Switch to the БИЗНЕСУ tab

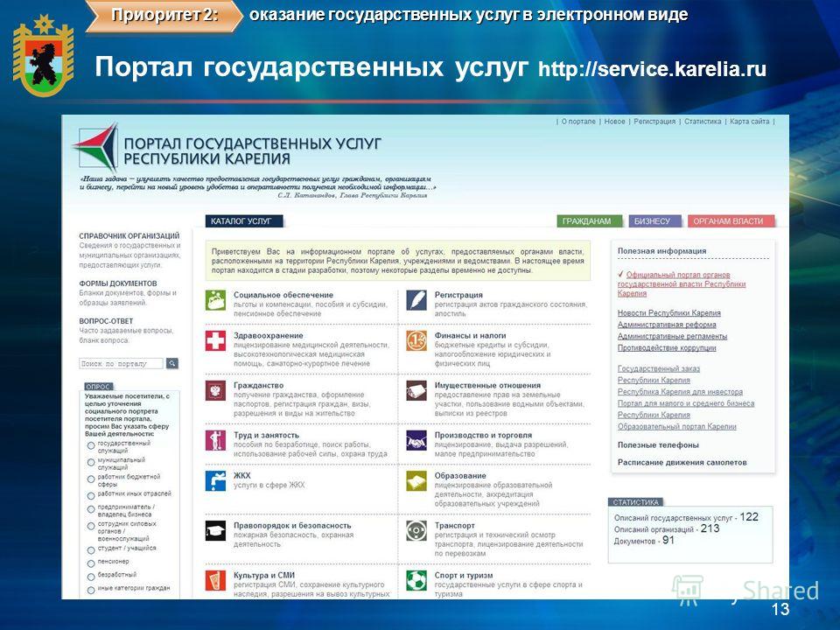tap(654, 220)
